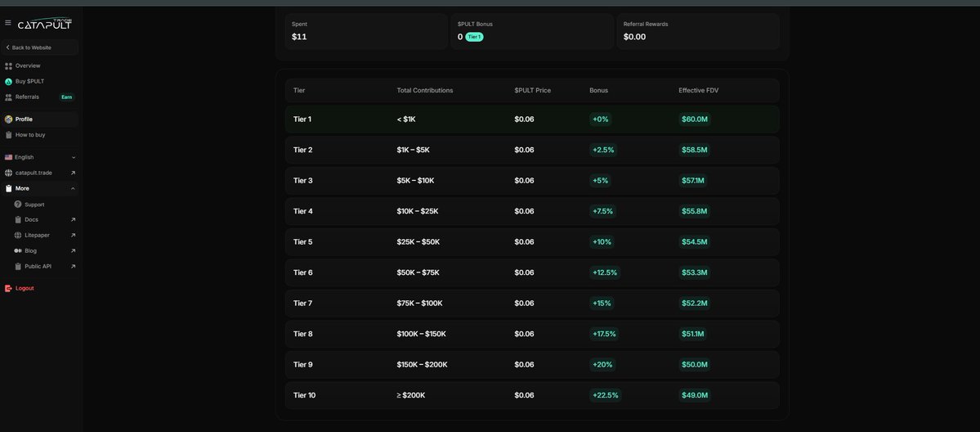Select the Tier 6 row label
This screenshot has height=432, width=980.
click(303, 273)
